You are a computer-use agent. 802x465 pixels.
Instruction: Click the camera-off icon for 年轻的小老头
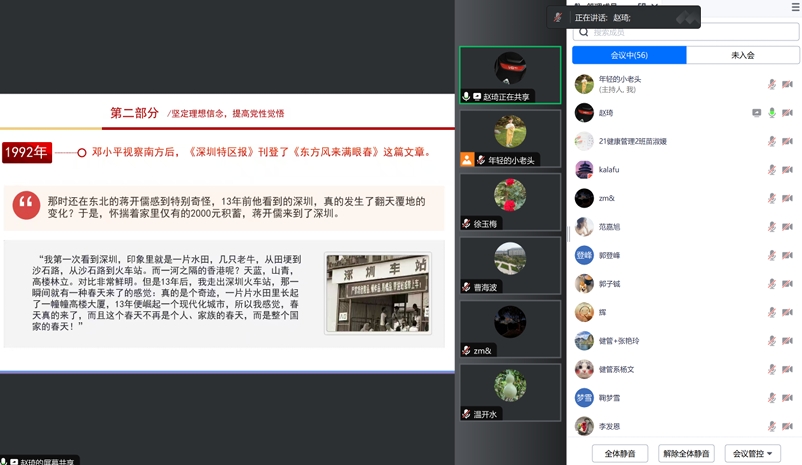(x=787, y=84)
